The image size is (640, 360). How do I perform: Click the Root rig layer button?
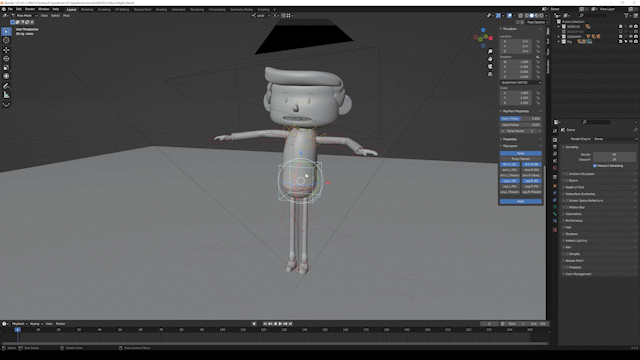(520, 201)
